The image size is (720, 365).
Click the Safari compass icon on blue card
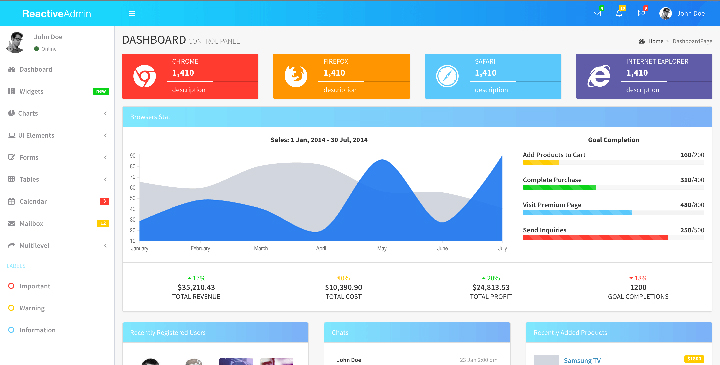click(x=447, y=76)
